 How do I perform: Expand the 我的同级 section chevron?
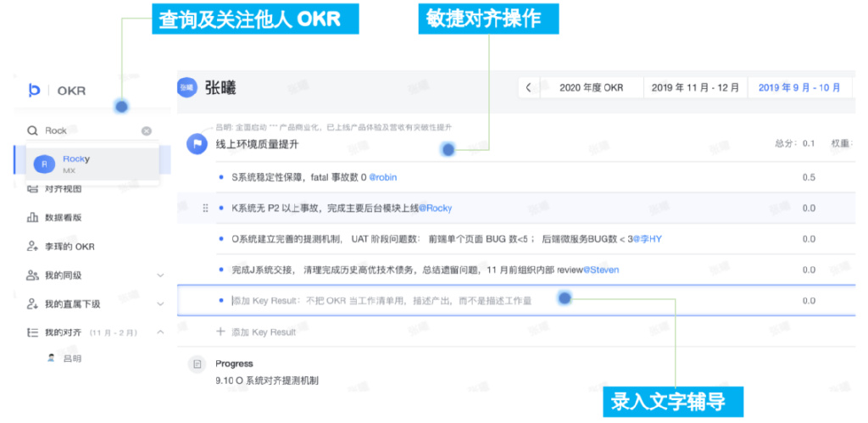click(160, 276)
